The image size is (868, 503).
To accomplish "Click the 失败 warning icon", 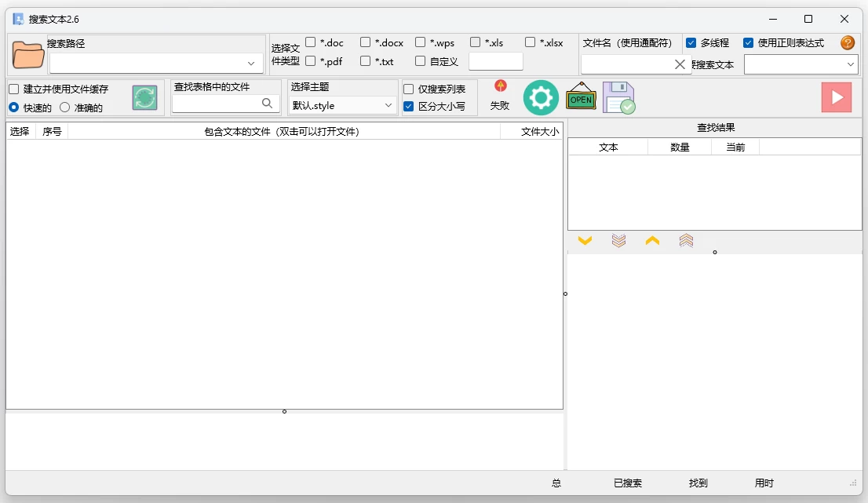I will [x=500, y=87].
